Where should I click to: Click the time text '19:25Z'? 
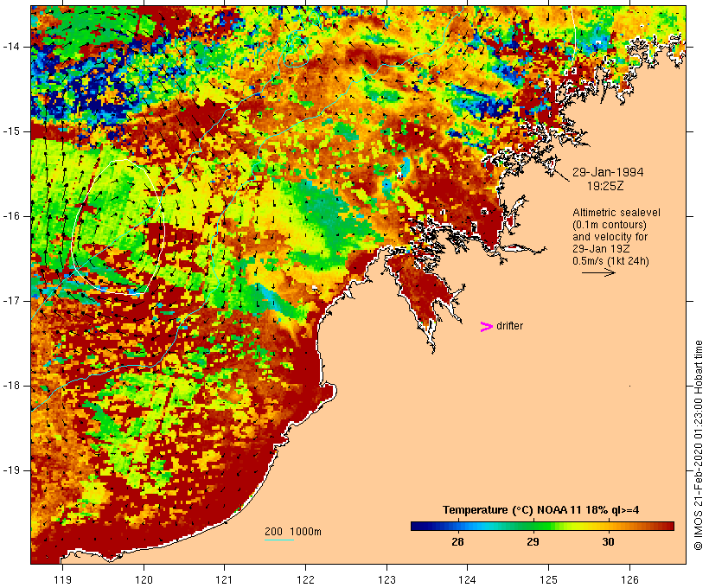point(605,186)
